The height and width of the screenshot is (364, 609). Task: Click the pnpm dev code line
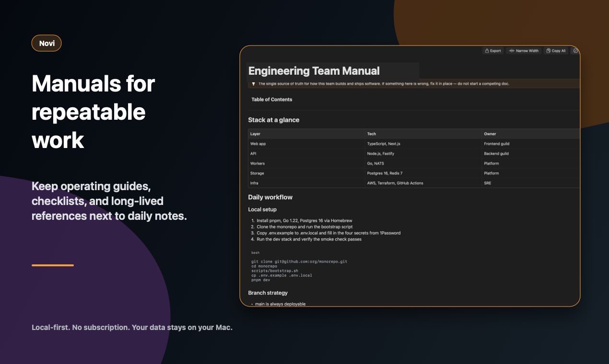pyautogui.click(x=261, y=280)
